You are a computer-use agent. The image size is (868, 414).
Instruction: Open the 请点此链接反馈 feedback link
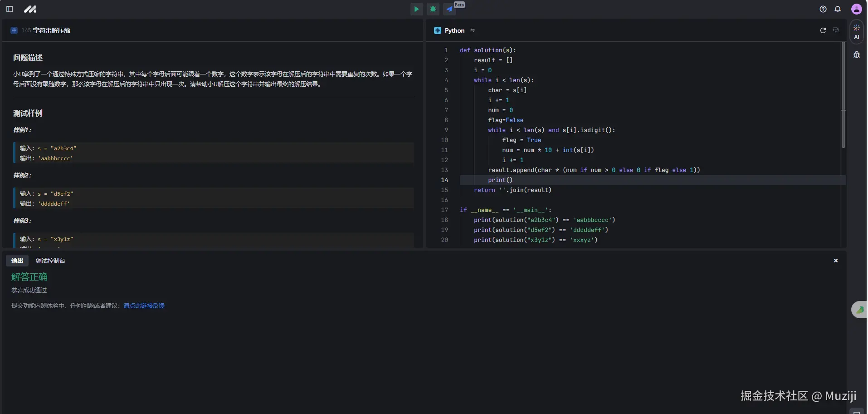click(x=144, y=306)
